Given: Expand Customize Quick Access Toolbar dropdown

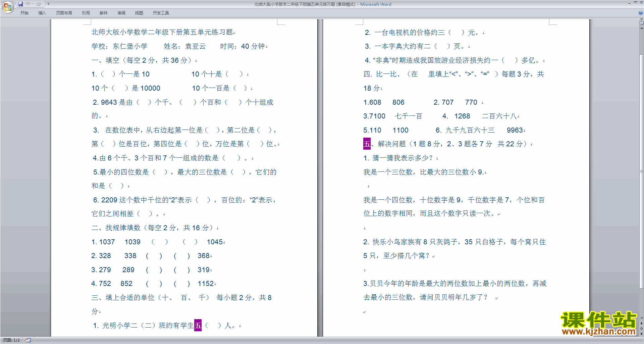Looking at the screenshot, I should point(48,4).
